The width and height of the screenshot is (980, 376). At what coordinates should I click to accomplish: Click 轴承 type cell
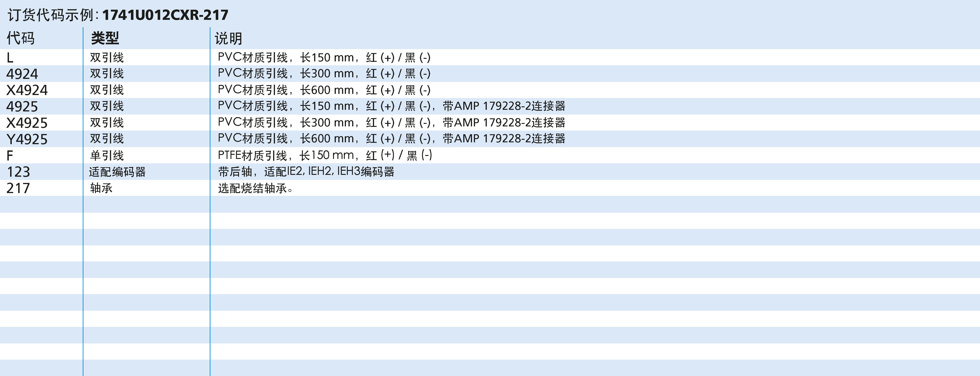(x=101, y=188)
